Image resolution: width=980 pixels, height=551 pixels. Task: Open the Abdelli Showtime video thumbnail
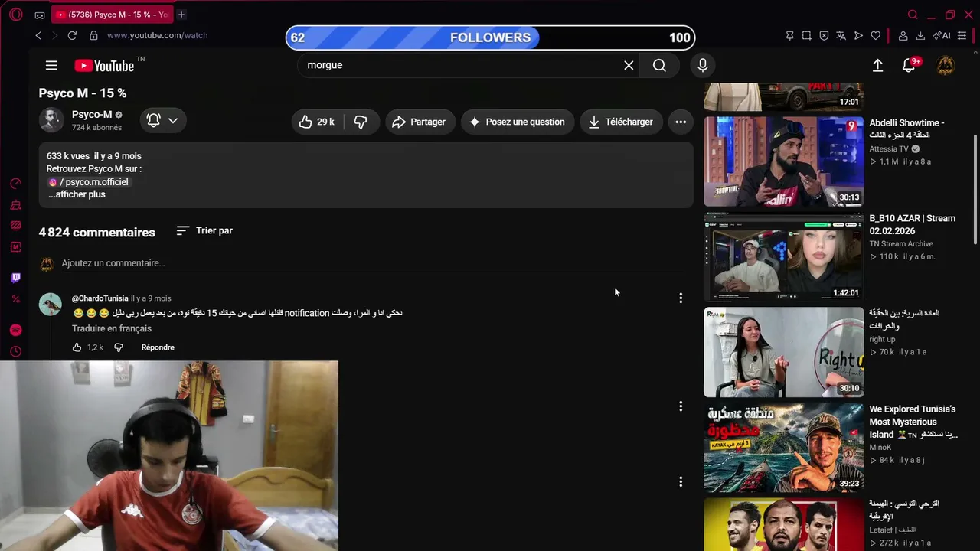click(x=784, y=161)
